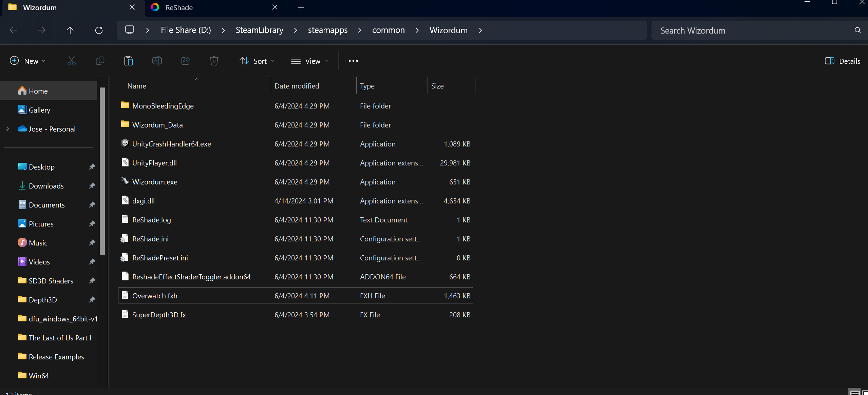
Task: Sort by the Type column header
Action: tap(392, 86)
